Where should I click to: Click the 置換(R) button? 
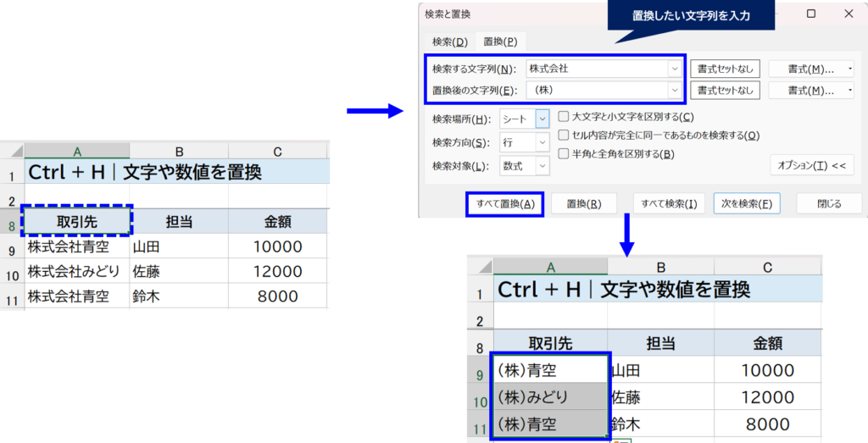[x=584, y=204]
